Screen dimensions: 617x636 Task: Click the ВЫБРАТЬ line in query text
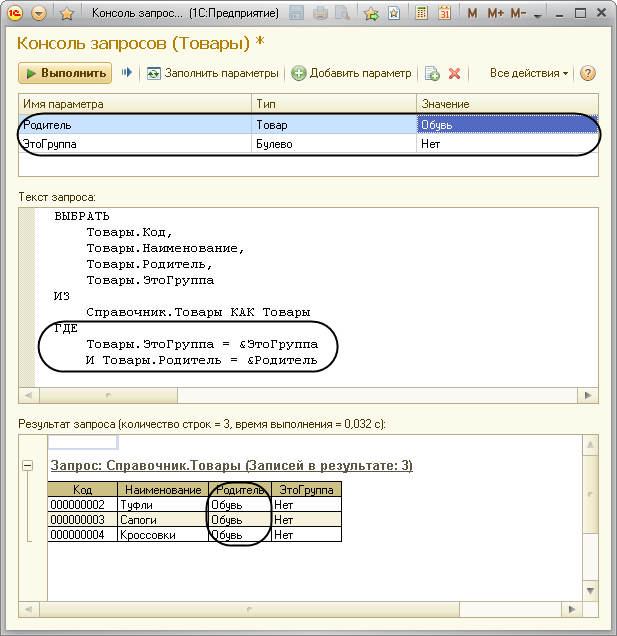pyautogui.click(x=82, y=216)
